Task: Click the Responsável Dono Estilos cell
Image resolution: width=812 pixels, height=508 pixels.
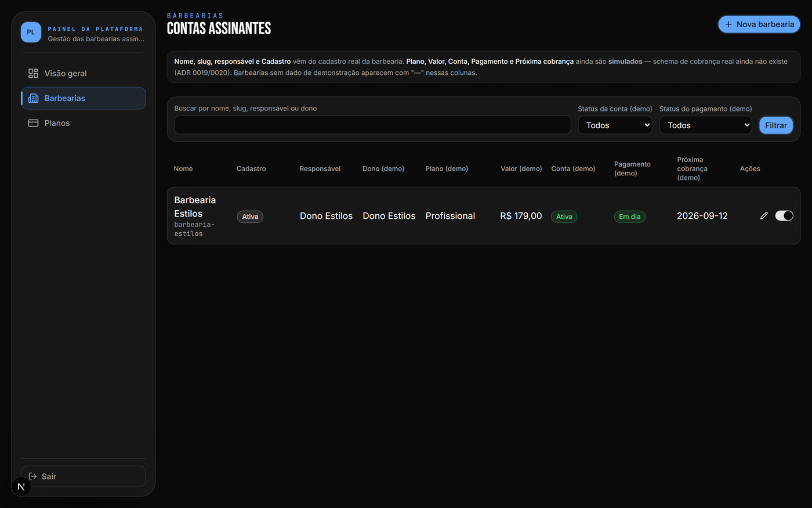Action: pos(326,216)
